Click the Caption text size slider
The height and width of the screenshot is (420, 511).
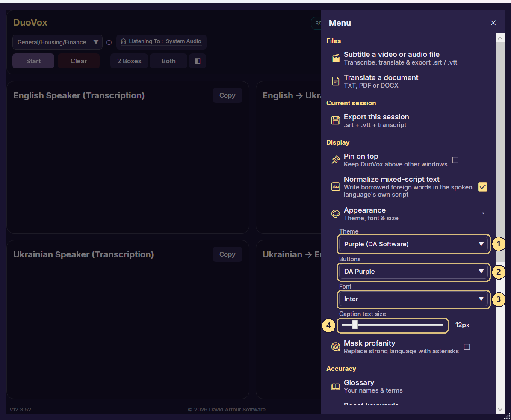coord(393,325)
